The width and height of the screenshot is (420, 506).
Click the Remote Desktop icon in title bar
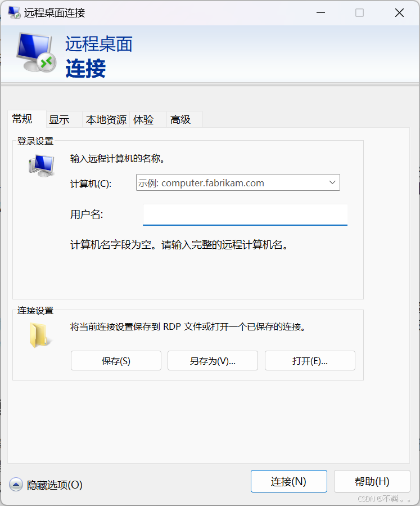point(13,12)
